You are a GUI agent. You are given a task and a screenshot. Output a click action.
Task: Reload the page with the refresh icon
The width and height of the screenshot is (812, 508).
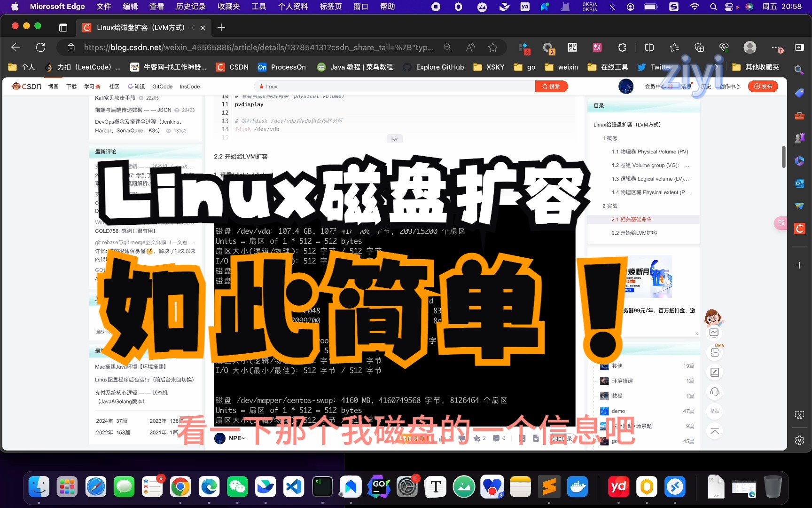point(41,48)
